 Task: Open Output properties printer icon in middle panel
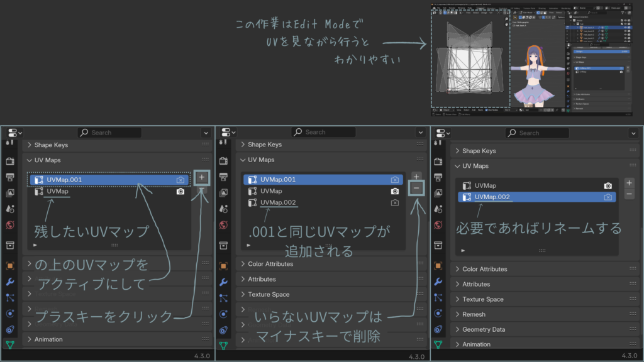223,177
